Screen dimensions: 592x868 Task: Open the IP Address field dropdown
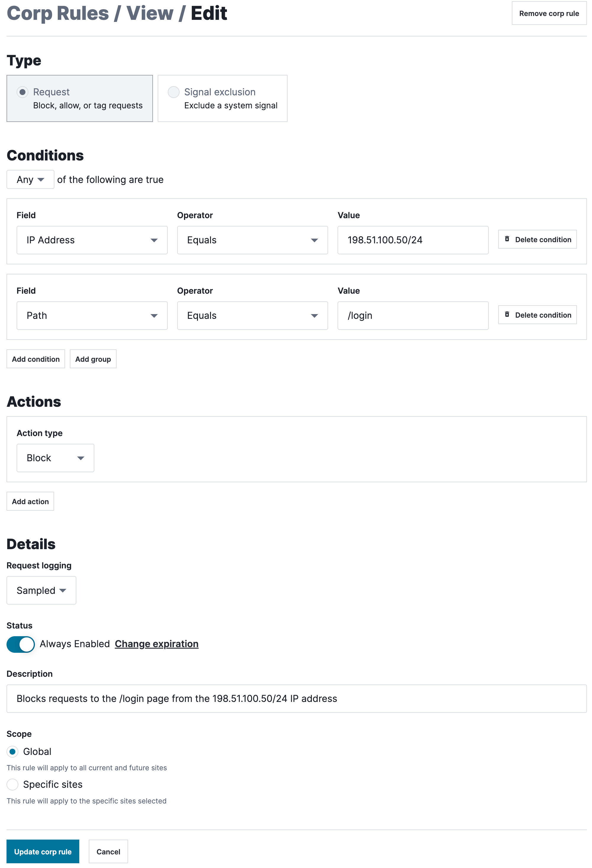coord(92,240)
